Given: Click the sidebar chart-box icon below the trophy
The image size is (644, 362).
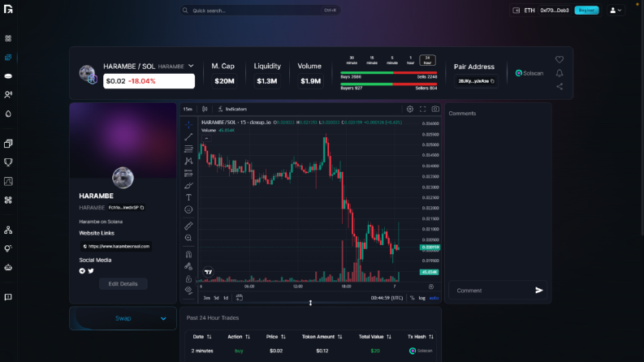Looking at the screenshot, I should tap(8, 181).
